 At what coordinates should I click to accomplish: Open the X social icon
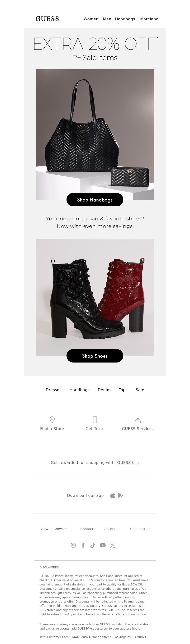pos(113,545)
